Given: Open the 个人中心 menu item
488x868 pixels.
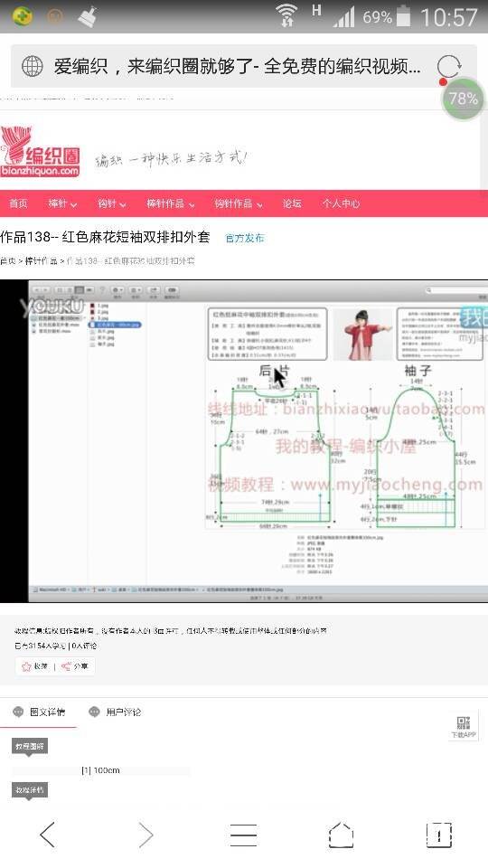Looking at the screenshot, I should 341,203.
